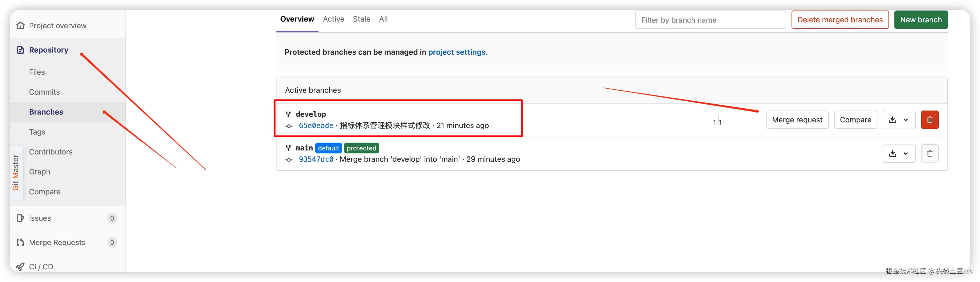
Task: Click the commit icon next to 65e0eade
Action: click(x=289, y=126)
